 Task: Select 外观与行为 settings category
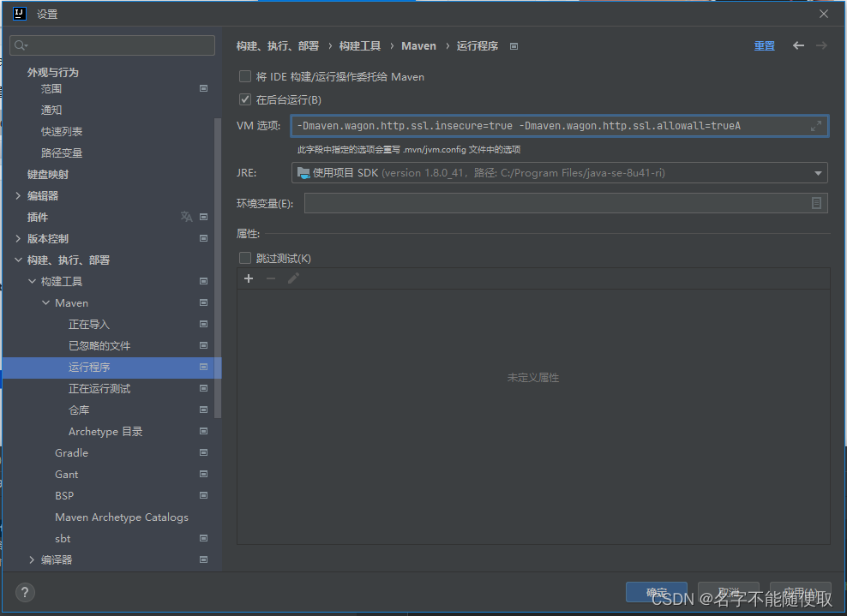[x=53, y=72]
